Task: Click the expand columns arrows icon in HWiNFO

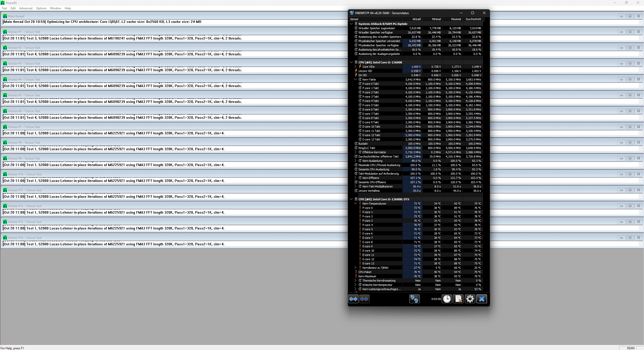Action: click(x=353, y=299)
